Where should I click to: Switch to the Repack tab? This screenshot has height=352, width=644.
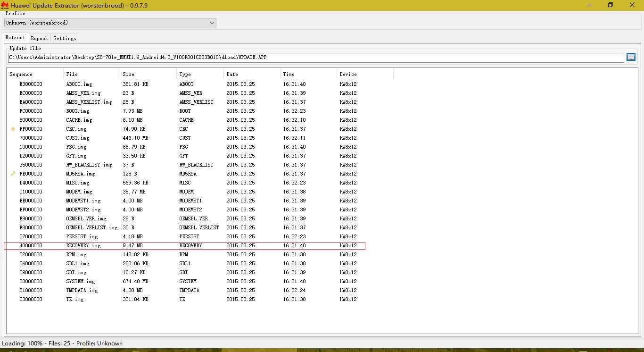(40, 38)
